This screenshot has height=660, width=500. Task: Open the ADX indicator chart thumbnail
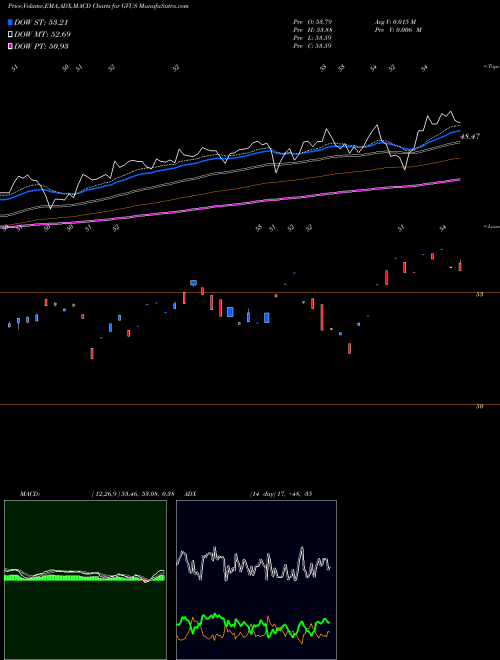(256, 580)
